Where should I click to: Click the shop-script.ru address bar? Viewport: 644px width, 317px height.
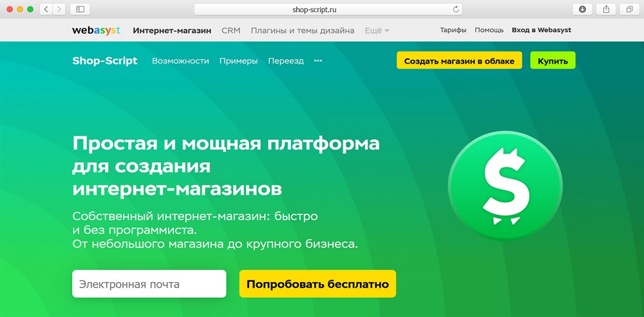coord(328,10)
